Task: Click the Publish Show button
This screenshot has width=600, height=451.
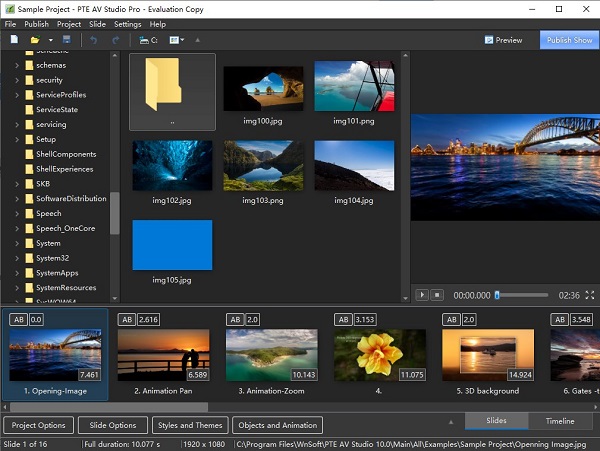Action: [569, 40]
